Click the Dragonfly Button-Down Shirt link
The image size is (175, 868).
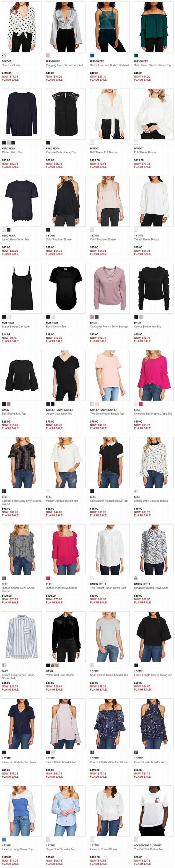click(x=151, y=588)
